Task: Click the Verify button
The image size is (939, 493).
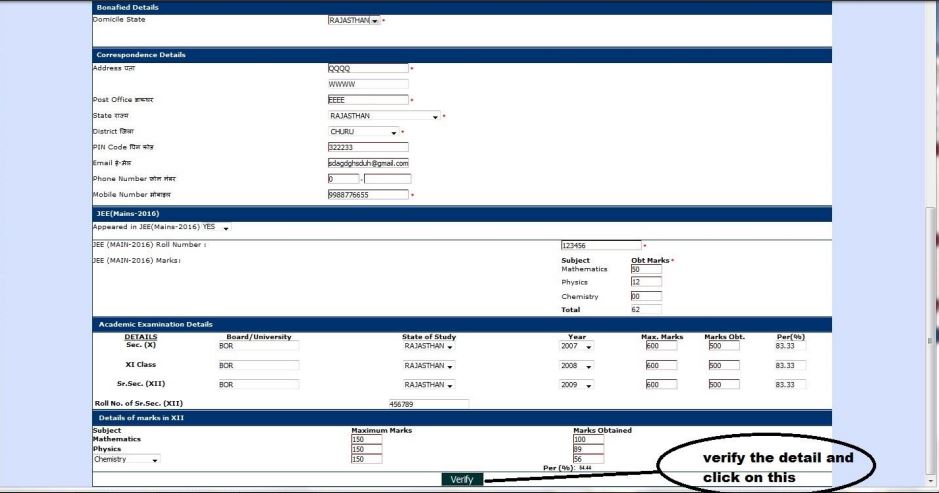Action: point(461,480)
